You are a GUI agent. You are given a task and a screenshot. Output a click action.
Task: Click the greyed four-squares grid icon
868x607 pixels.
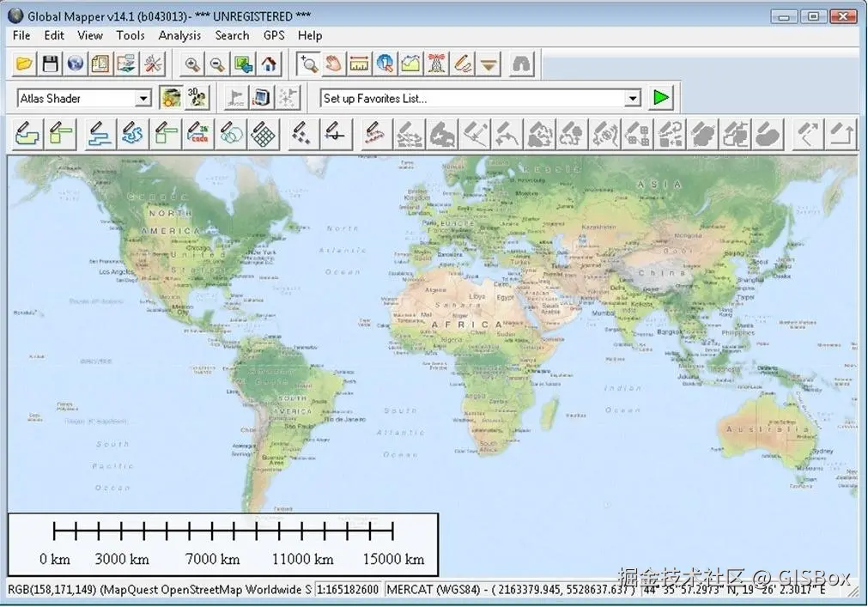638,135
